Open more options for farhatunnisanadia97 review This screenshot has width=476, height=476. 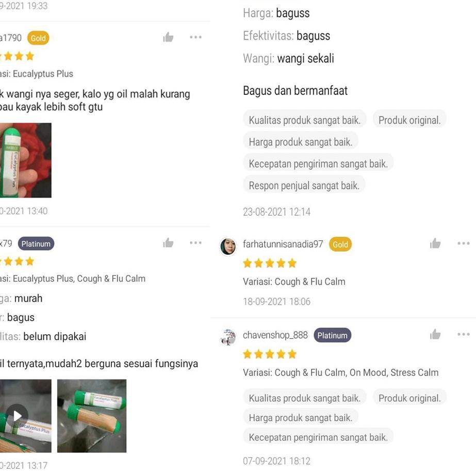pyautogui.click(x=464, y=243)
